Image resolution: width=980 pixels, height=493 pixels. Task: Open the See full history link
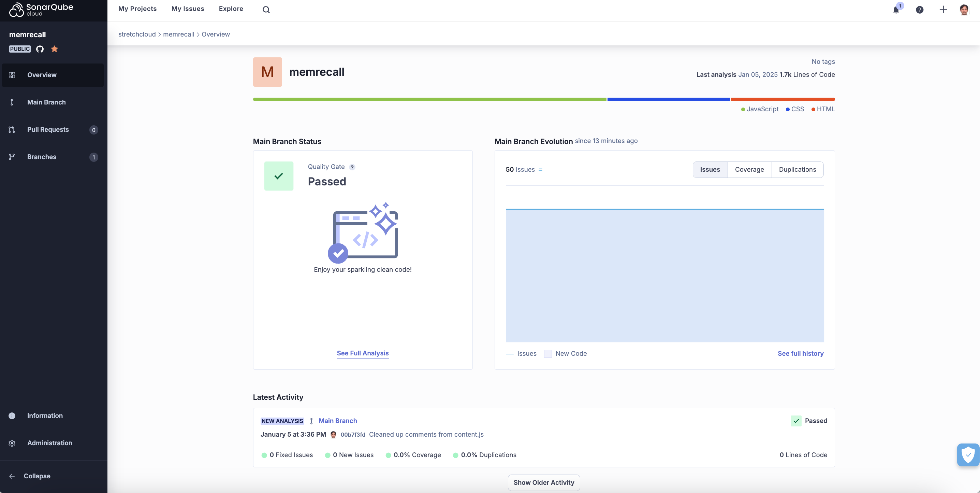pos(801,353)
